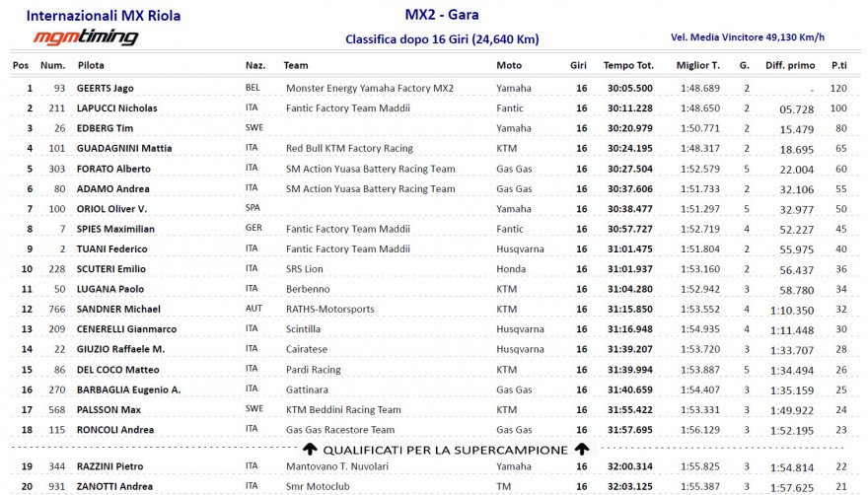Select rider name 'GUADAGNINI Mattia'

124,148
